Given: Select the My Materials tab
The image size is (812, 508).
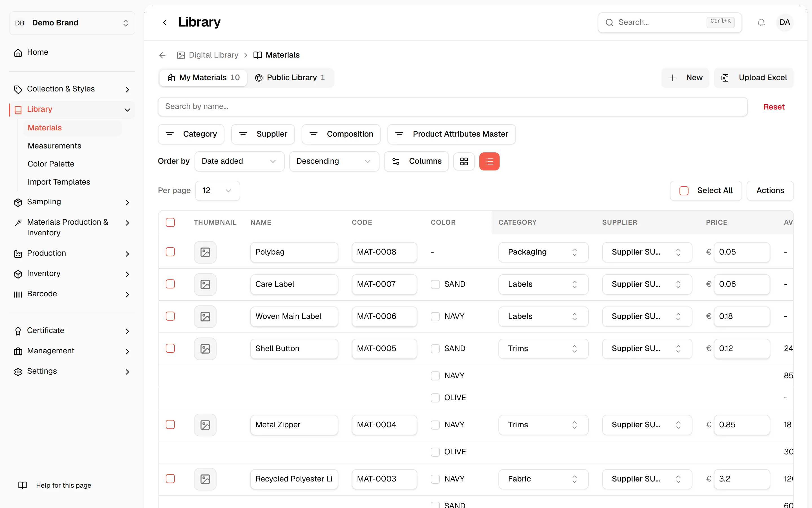Looking at the screenshot, I should click(203, 78).
